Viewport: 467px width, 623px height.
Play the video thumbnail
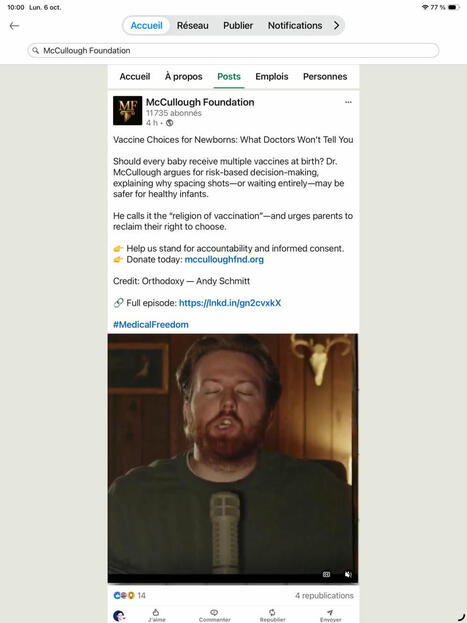pos(233,458)
